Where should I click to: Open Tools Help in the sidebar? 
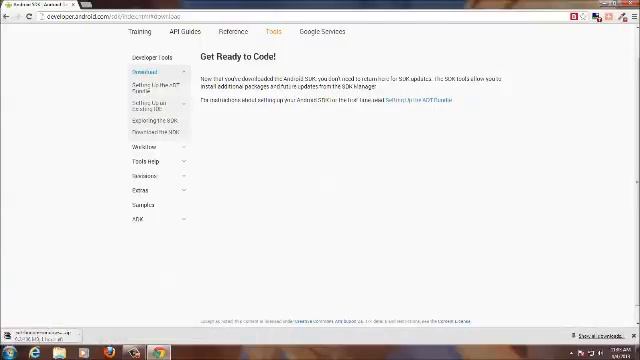point(145,162)
